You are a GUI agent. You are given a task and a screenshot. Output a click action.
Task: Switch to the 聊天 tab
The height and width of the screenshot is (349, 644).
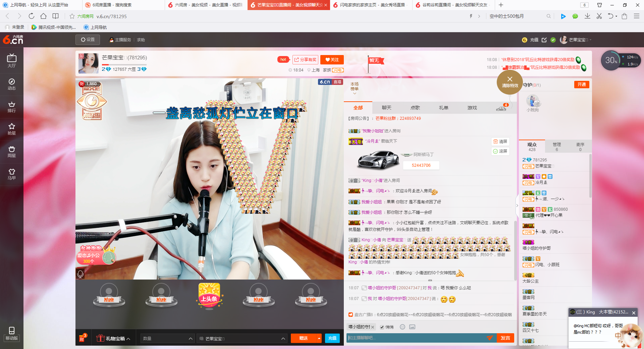point(386,108)
